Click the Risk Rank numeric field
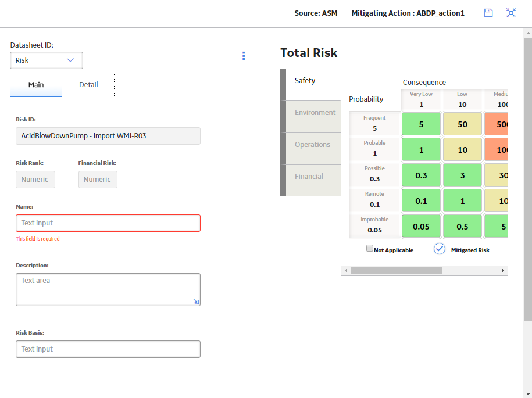This screenshot has height=398, width=532. coord(35,180)
